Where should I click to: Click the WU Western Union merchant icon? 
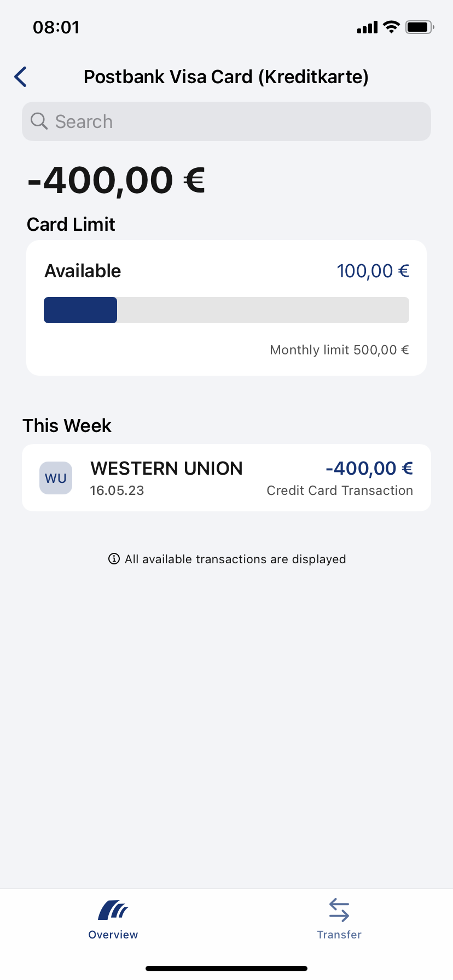coord(55,477)
